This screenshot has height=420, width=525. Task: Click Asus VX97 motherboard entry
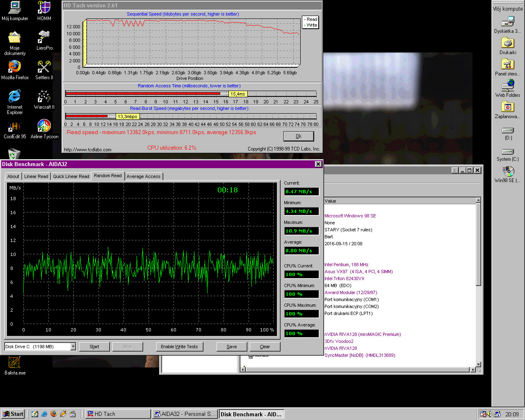pyautogui.click(x=359, y=272)
